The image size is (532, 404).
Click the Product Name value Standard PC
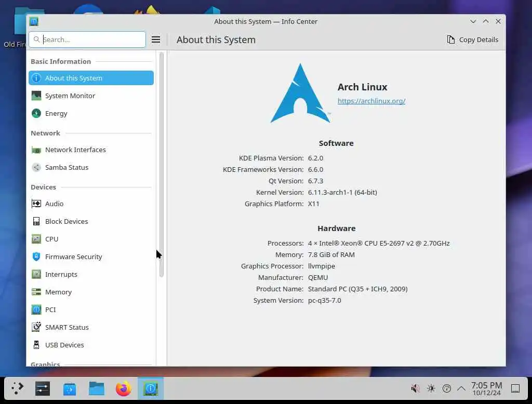357,289
